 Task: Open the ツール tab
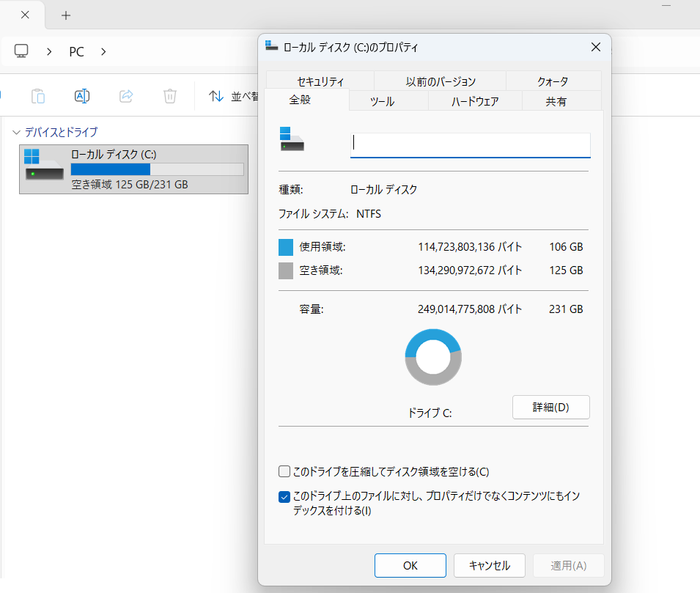(382, 102)
